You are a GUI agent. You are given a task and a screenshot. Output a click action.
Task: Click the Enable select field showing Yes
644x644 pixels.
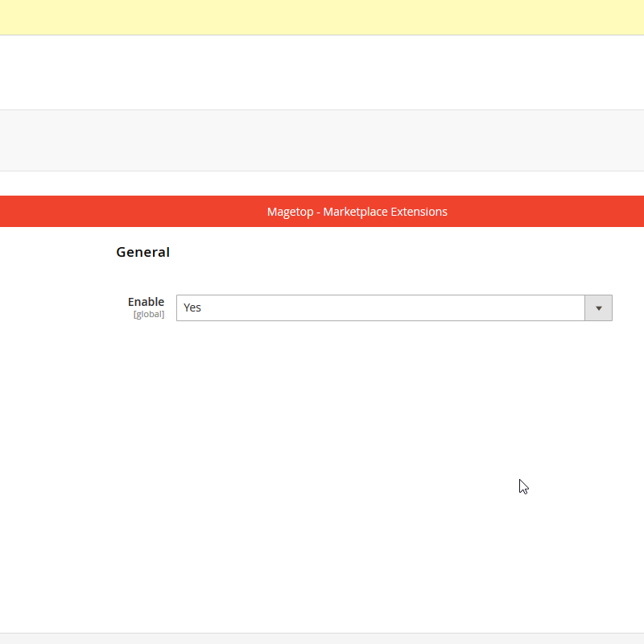pyautogui.click(x=380, y=308)
